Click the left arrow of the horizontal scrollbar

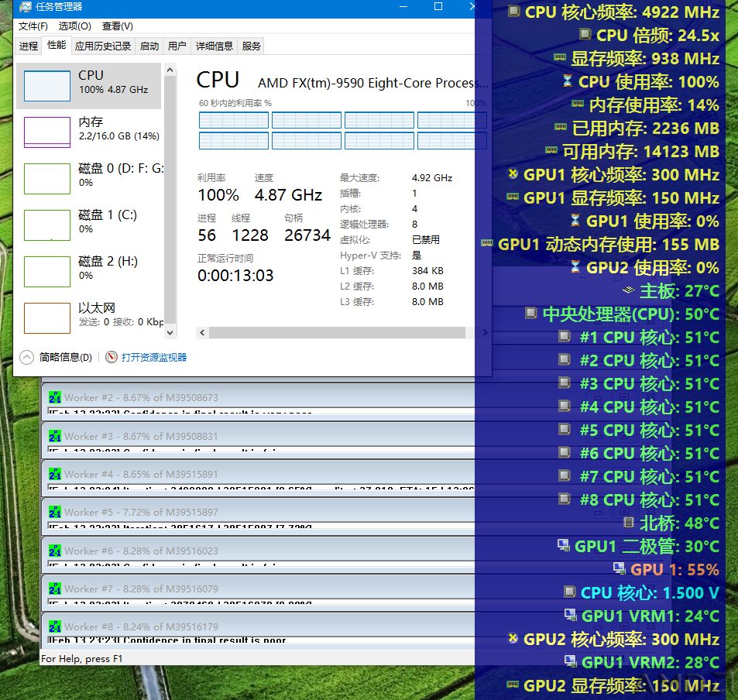pos(202,333)
